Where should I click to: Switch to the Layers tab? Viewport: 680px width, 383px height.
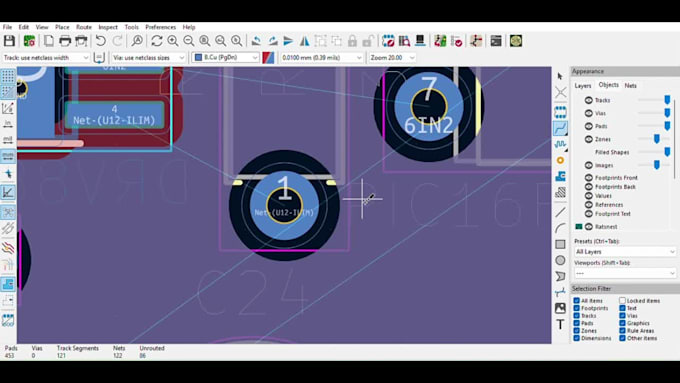click(583, 86)
